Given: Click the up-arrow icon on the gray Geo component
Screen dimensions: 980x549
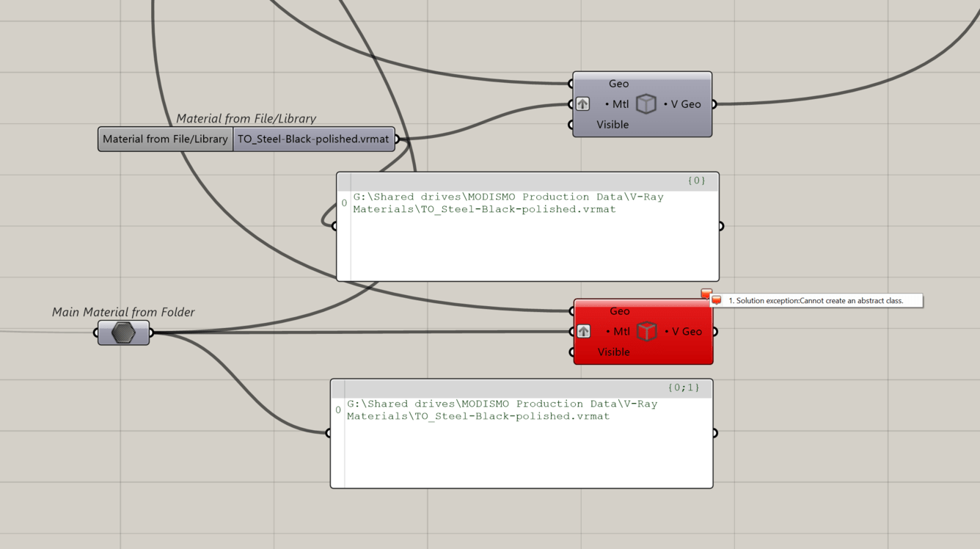Looking at the screenshot, I should click(x=582, y=103).
